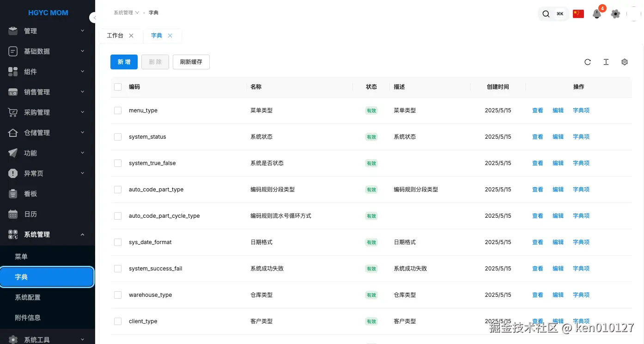
Task: Expand the 功能 menu chevron
Action: [83, 153]
